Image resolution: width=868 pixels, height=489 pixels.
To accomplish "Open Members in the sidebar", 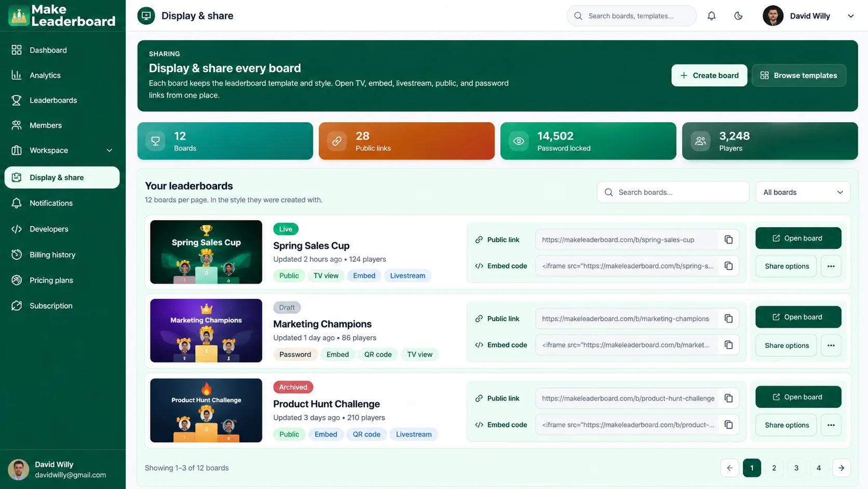I will (x=62, y=125).
